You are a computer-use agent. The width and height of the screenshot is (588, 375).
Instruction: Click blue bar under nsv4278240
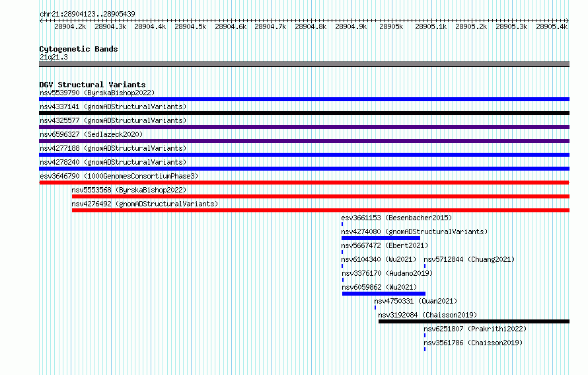[x=304, y=169]
